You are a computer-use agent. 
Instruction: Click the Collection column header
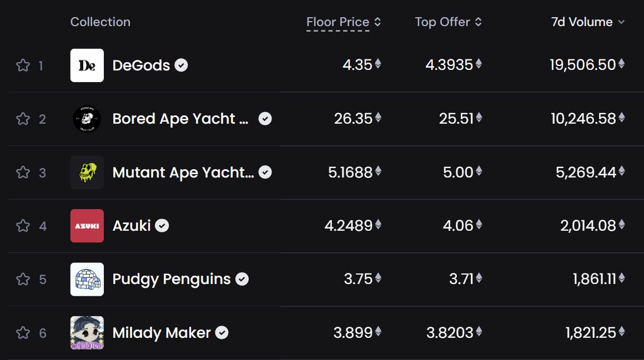point(100,22)
